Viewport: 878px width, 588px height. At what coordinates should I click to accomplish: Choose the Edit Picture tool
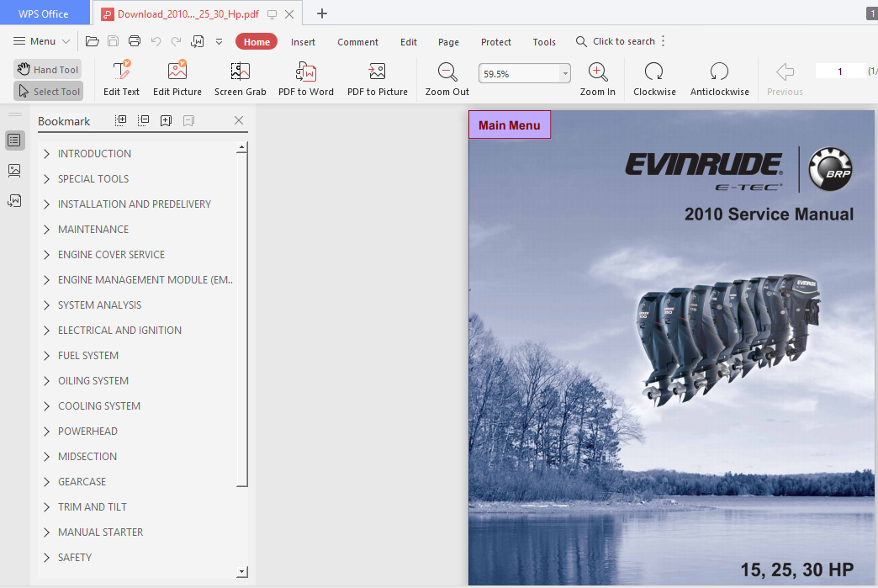[177, 78]
